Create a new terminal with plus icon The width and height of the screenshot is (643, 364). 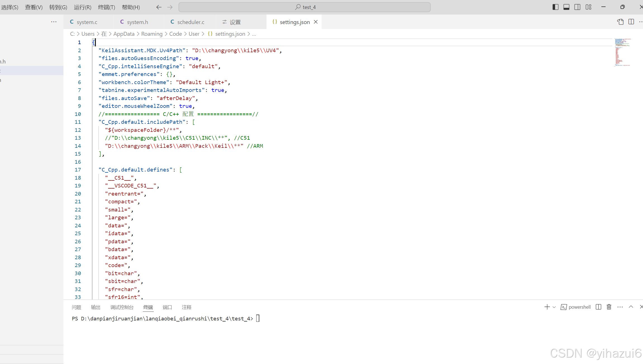pos(547,307)
